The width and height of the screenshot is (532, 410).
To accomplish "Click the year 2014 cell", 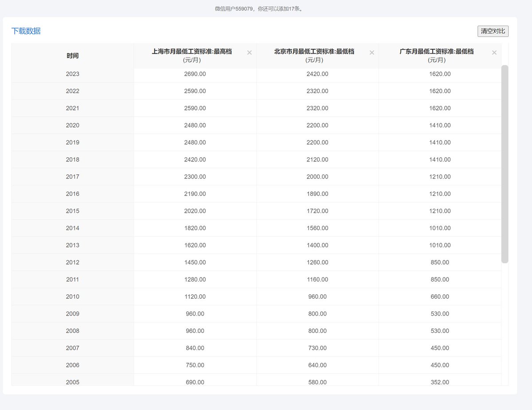I will coord(73,228).
